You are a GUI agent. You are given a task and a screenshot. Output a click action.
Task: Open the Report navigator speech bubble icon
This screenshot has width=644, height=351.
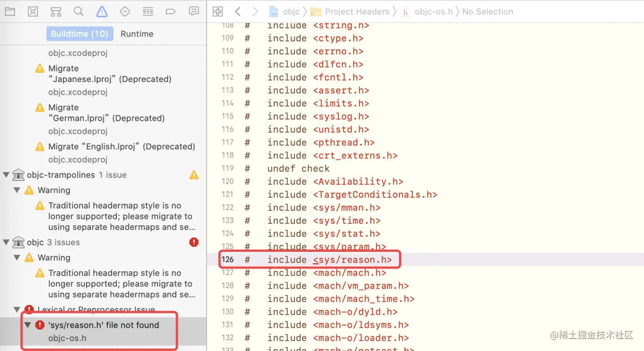coord(194,11)
